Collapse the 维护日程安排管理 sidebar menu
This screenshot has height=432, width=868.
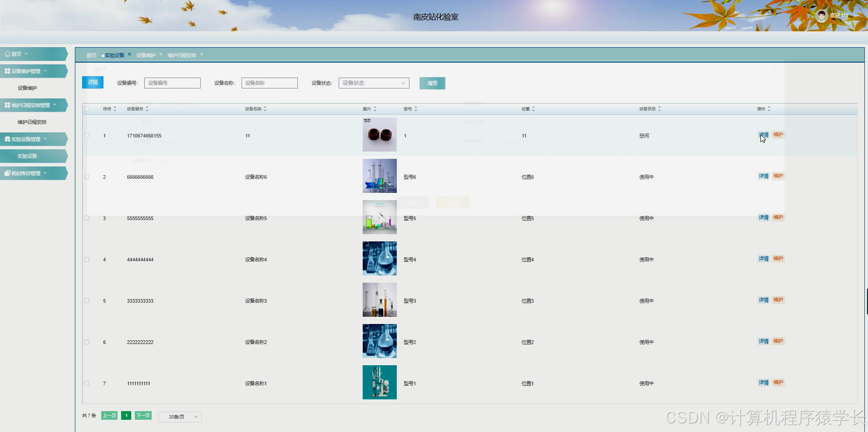tap(34, 105)
